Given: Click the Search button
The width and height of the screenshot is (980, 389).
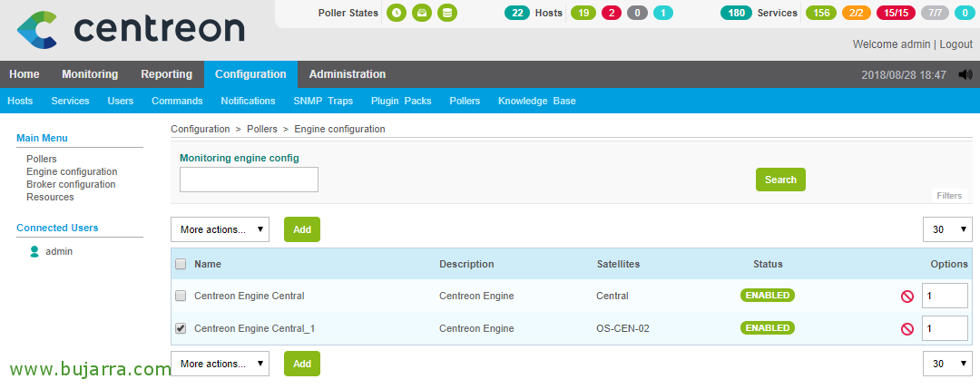Looking at the screenshot, I should click(x=780, y=180).
